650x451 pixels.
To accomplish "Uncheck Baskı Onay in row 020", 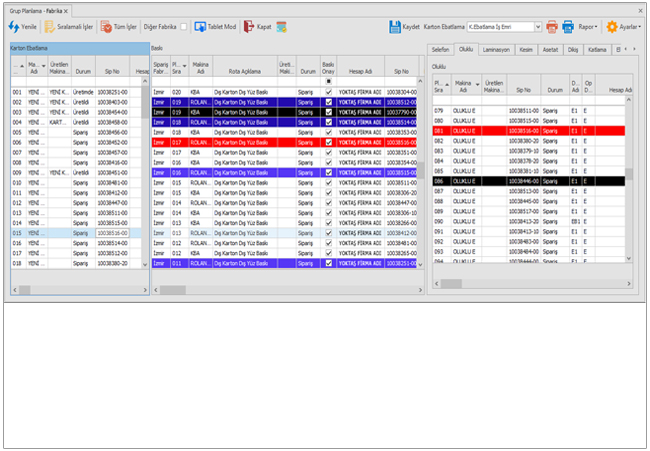I will pyautogui.click(x=328, y=90).
